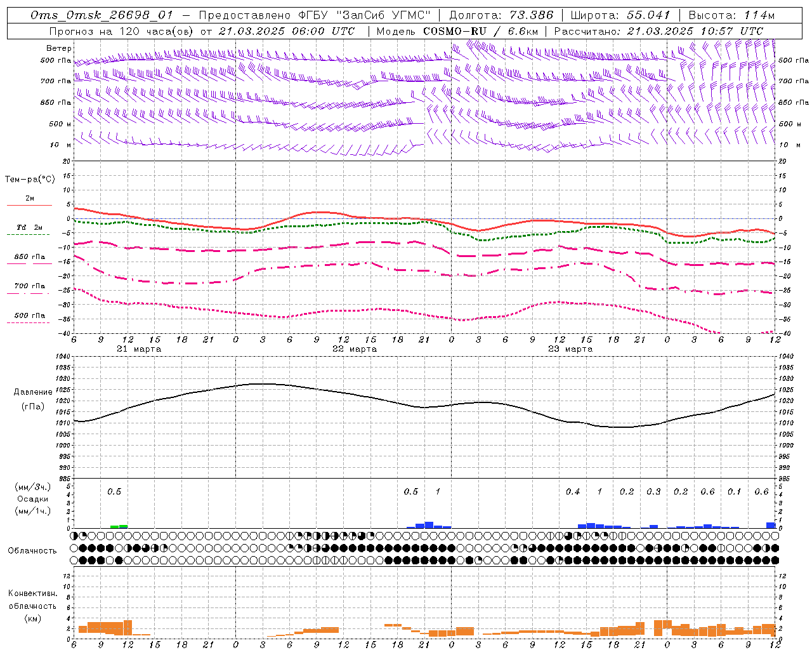Click the 0.1 precipitation amount
This screenshot has width=812, height=650.
734,492
